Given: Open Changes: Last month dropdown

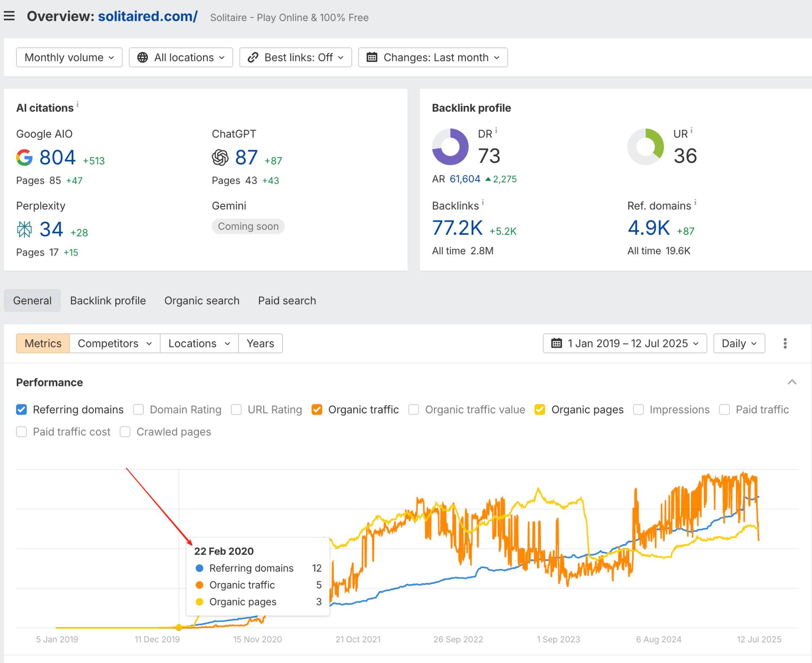Looking at the screenshot, I should pyautogui.click(x=433, y=58).
